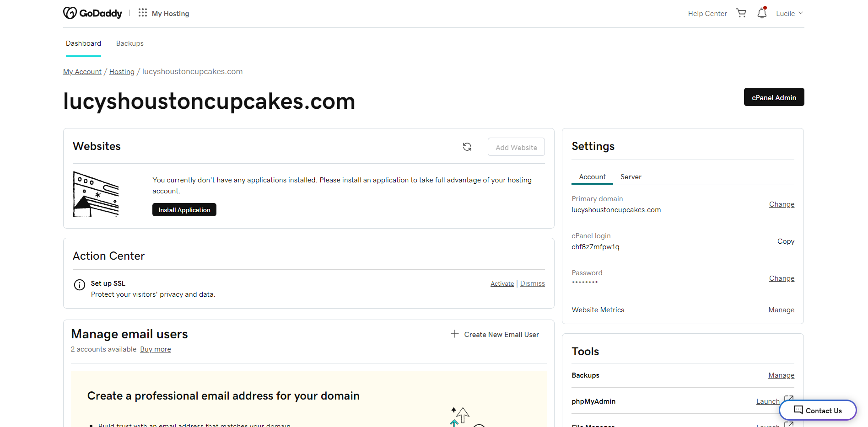The image size is (868, 427).
Task: Open cPanel Admin
Action: coord(773,97)
